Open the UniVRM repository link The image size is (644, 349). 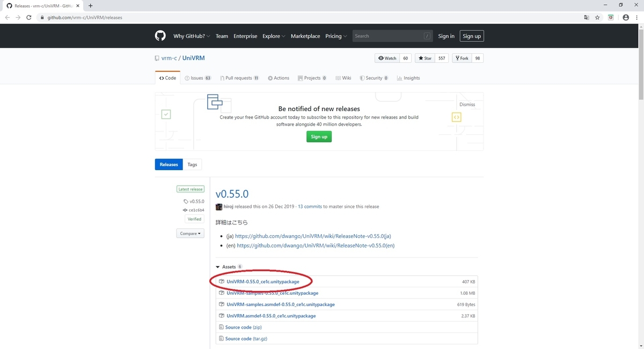point(194,58)
